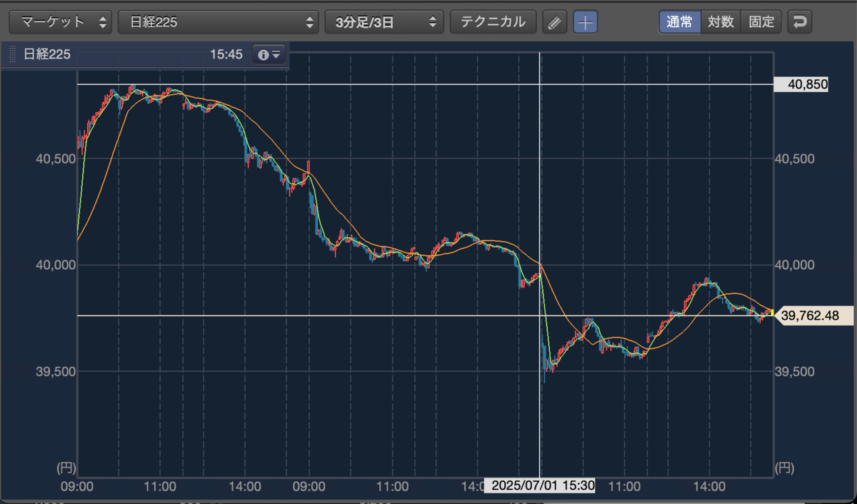The height and width of the screenshot is (504, 857).
Task: Select the pencil drawing tool
Action: coord(554,22)
